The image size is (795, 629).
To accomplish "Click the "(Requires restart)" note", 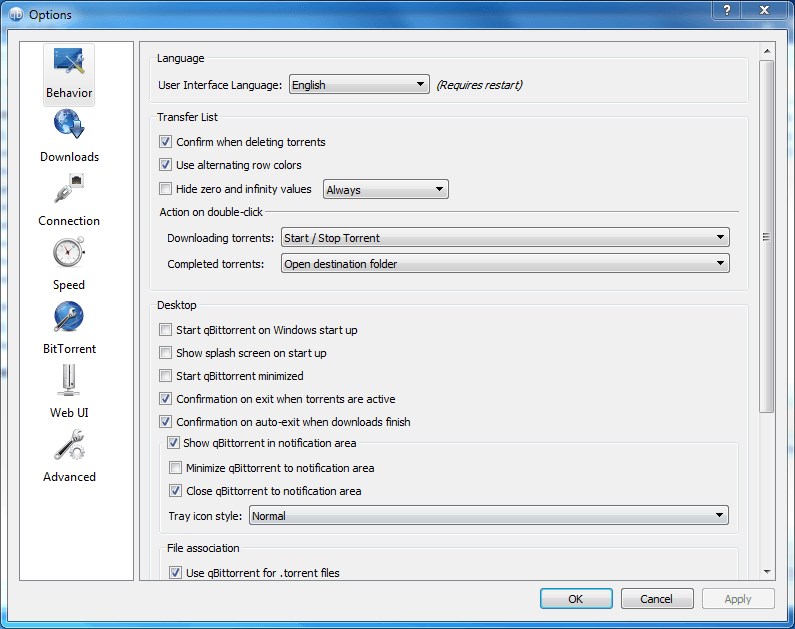I will point(480,85).
